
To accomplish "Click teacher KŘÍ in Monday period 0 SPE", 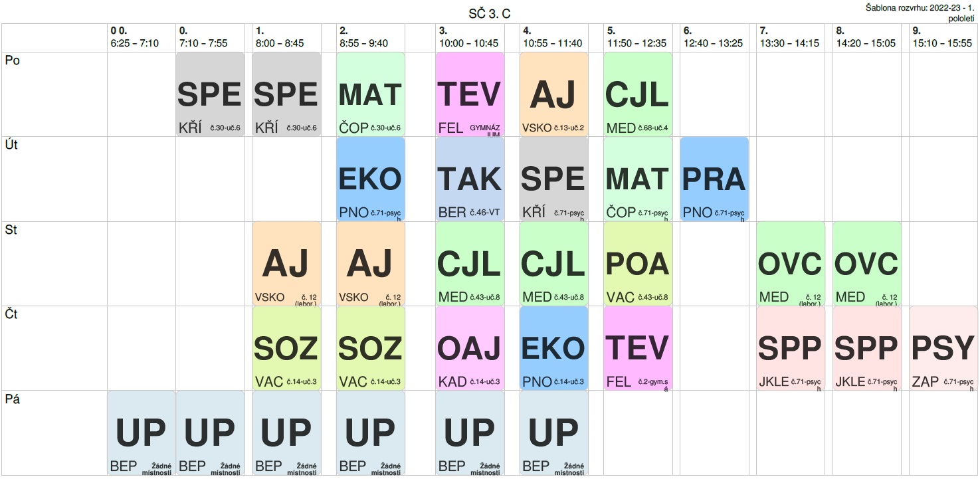I will (190, 128).
